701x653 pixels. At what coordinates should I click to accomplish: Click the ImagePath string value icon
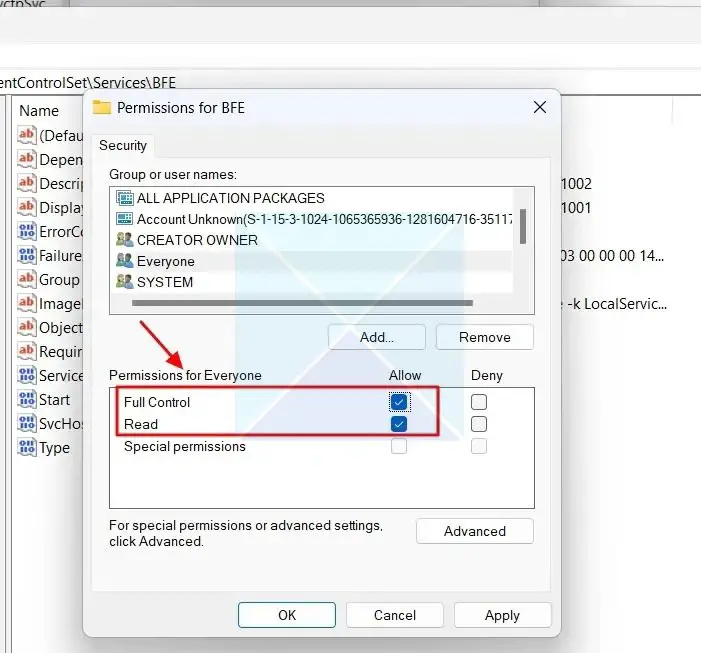pyautogui.click(x=27, y=303)
